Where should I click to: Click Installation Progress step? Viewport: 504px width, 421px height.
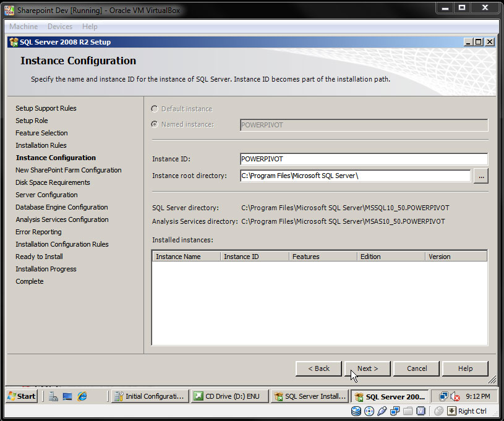[x=46, y=269]
